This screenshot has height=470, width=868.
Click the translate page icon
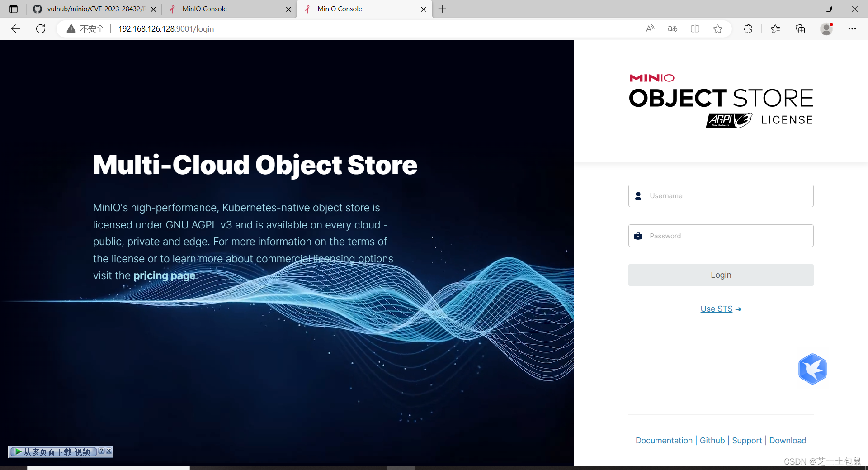[x=673, y=29]
